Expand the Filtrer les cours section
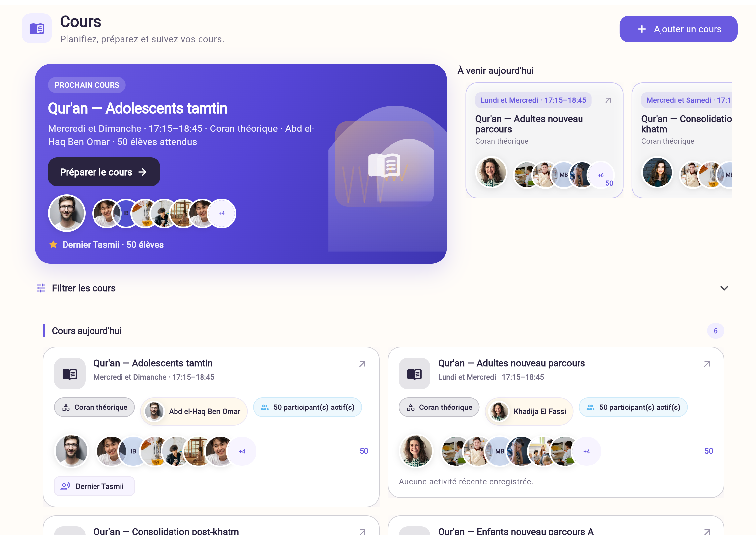756x535 pixels. click(x=724, y=288)
